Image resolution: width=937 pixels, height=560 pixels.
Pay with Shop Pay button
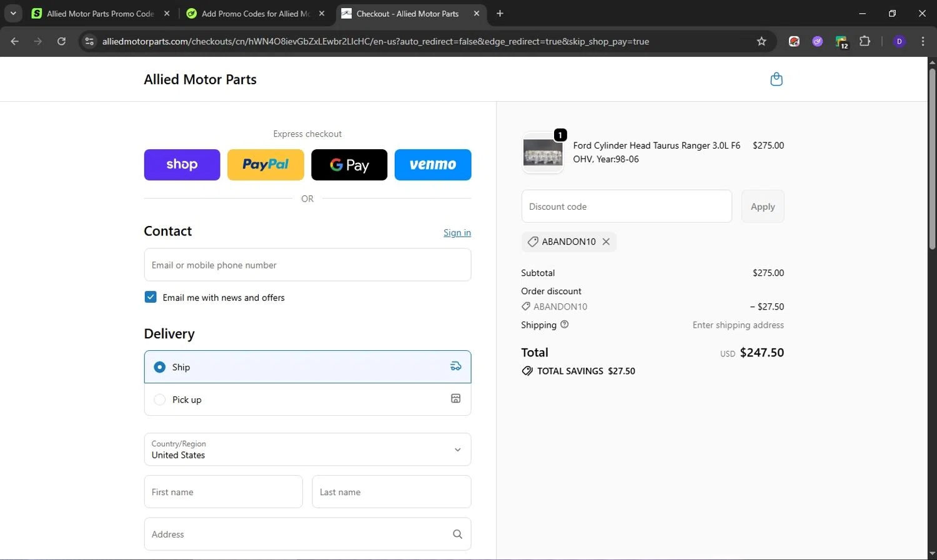(x=182, y=165)
